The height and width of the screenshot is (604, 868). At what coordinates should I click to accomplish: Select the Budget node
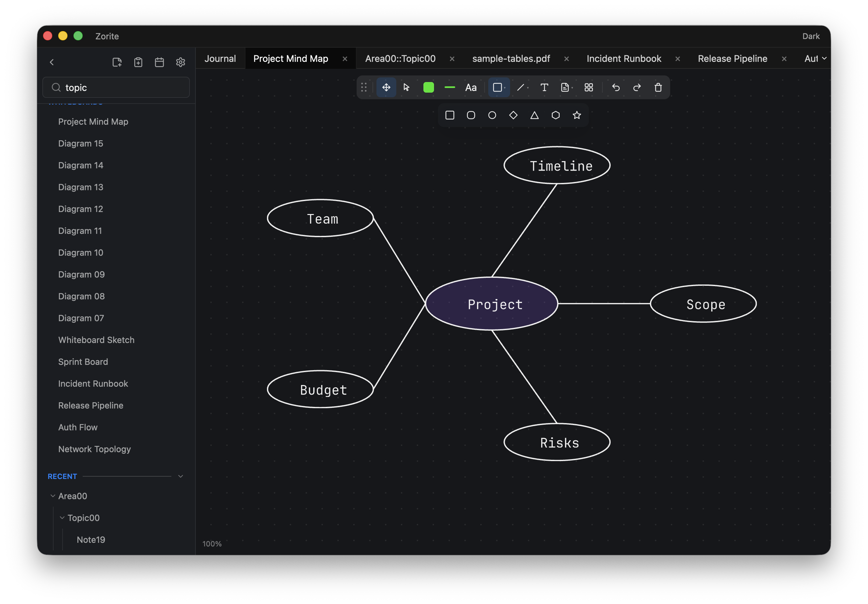[320, 389]
